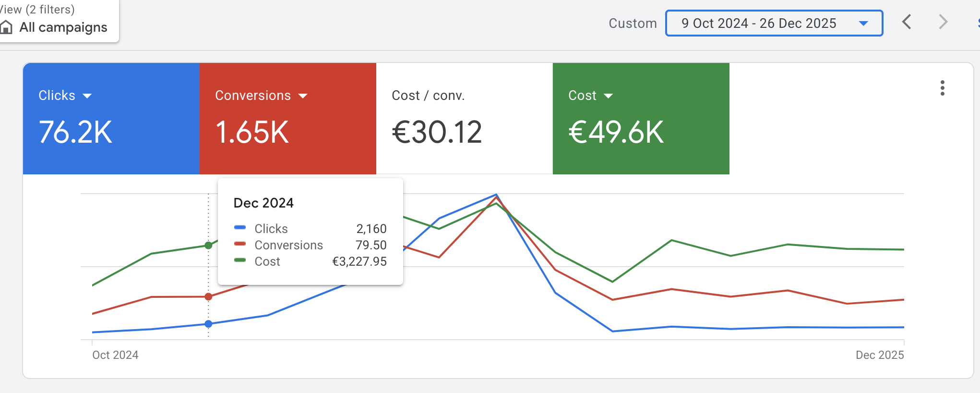This screenshot has width=980, height=393.
Task: Click the 9 Oct 2024 - 26 Dec 2025 date text
Action: [x=758, y=23]
